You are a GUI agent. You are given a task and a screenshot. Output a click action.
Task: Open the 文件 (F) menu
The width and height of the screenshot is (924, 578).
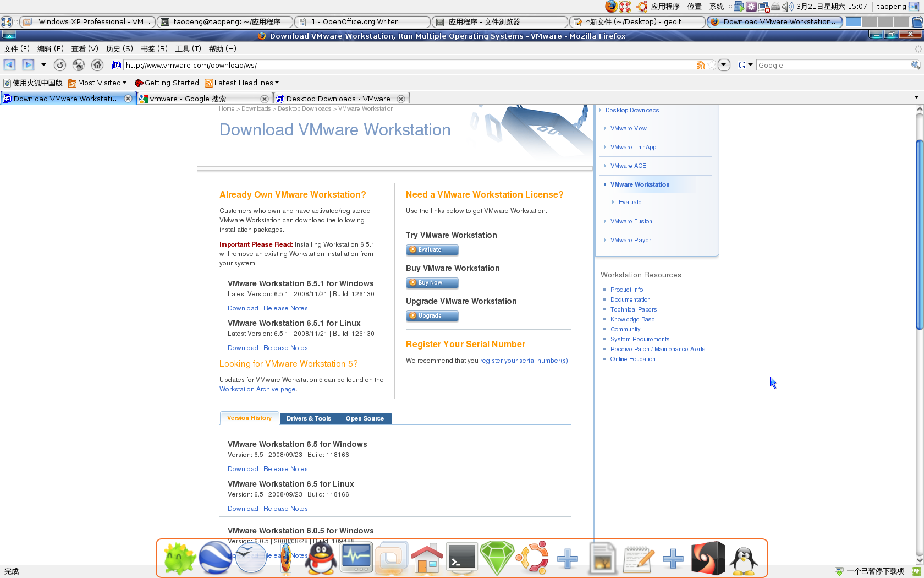(x=16, y=49)
